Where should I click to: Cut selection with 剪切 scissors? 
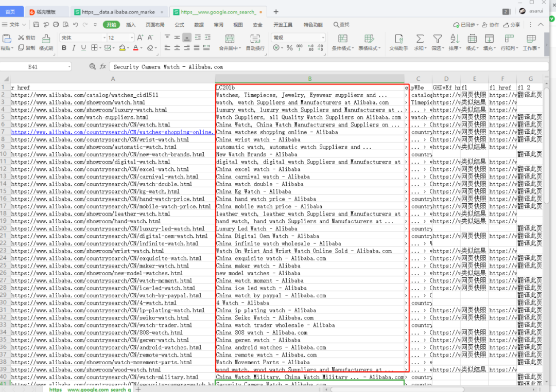point(27,38)
